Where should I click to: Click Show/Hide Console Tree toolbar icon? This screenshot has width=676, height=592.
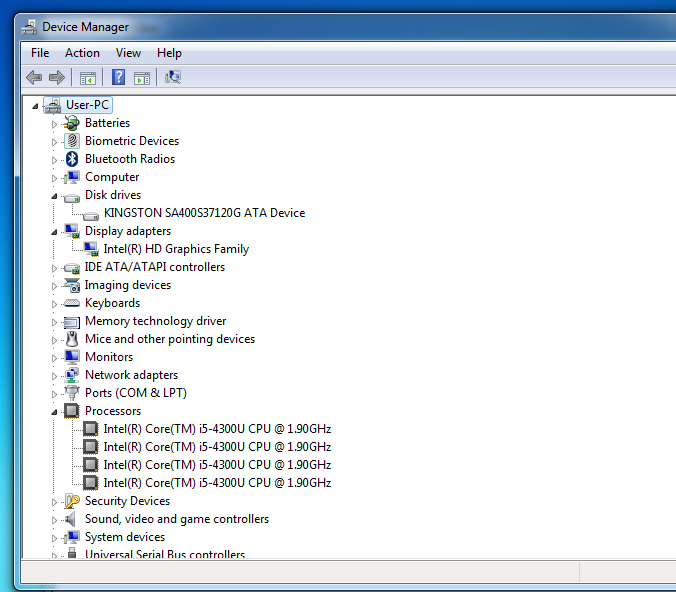pos(88,78)
